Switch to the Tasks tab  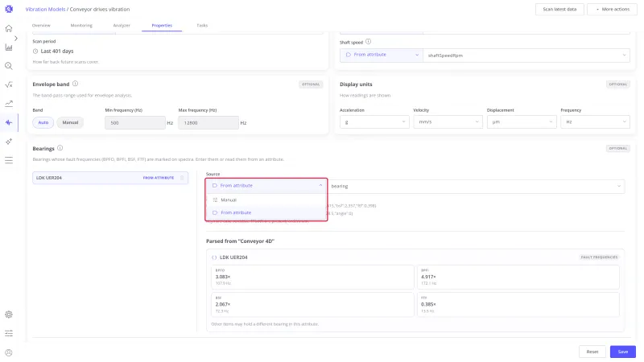coord(202,26)
